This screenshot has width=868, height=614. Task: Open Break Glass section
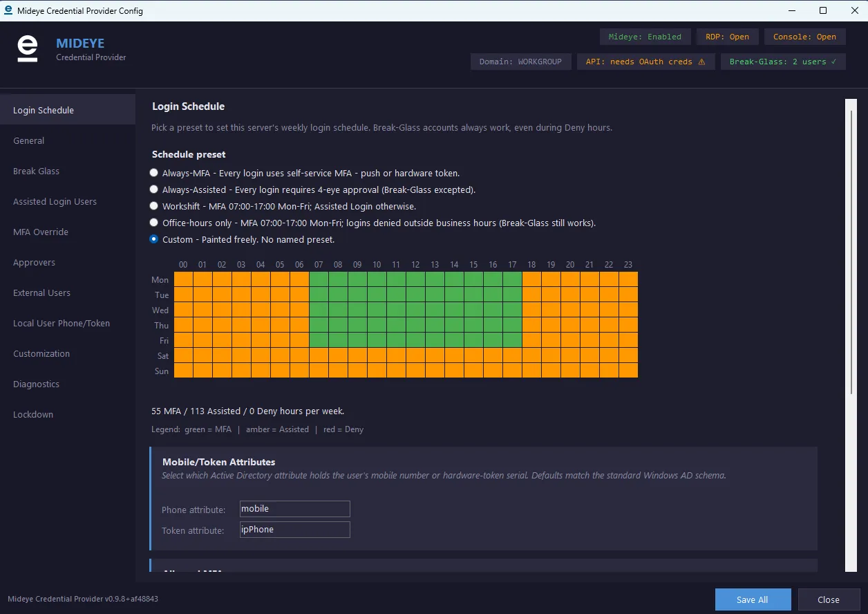(68, 171)
